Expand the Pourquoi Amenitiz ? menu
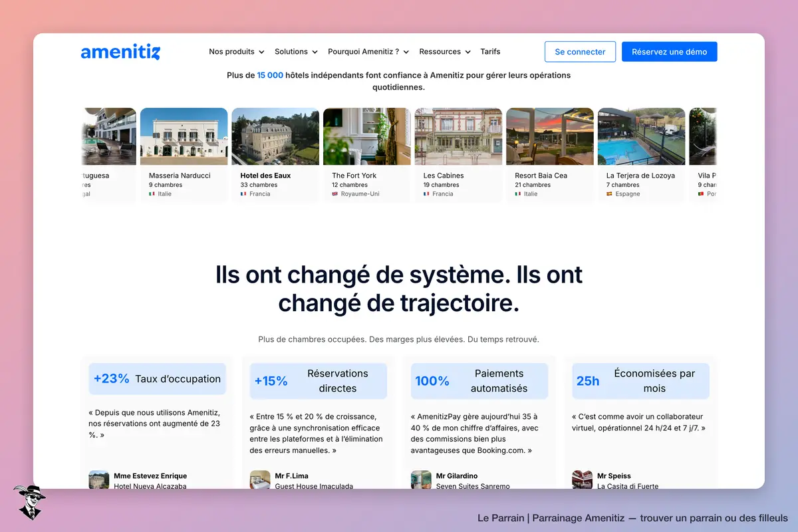Image resolution: width=798 pixels, height=532 pixels. coord(368,52)
